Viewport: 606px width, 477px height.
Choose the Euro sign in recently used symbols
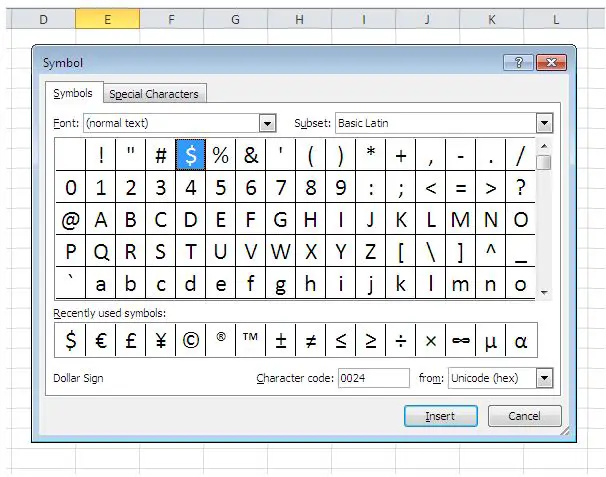click(100, 340)
